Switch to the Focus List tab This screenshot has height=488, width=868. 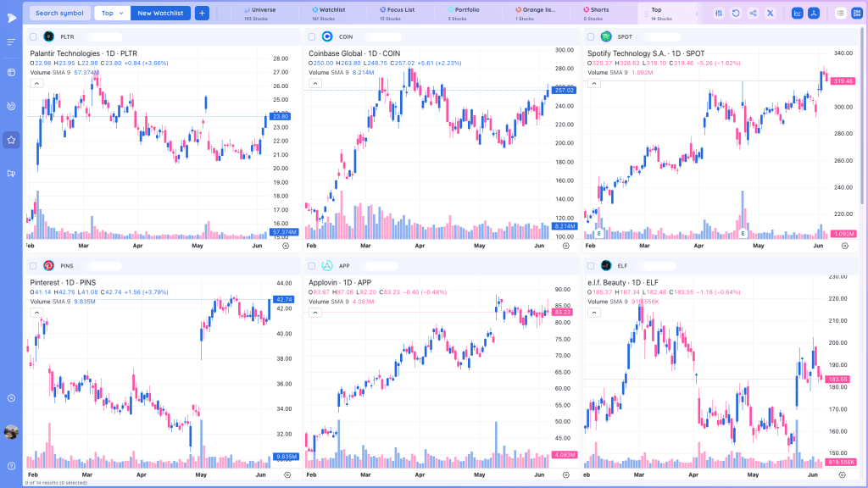coord(398,14)
